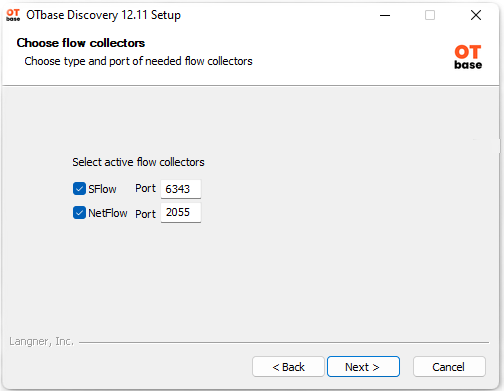This screenshot has width=504, height=391.
Task: Go back to the previous setup step
Action: 288,367
